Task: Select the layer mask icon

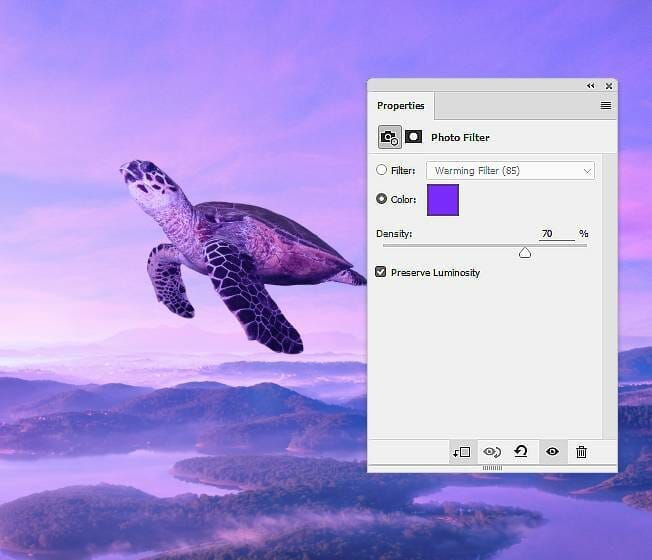Action: [x=413, y=137]
